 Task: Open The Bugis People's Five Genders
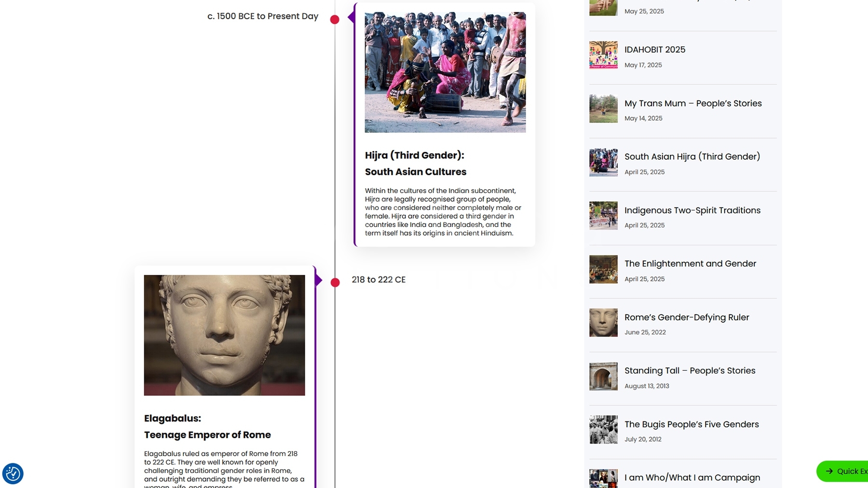tap(692, 424)
